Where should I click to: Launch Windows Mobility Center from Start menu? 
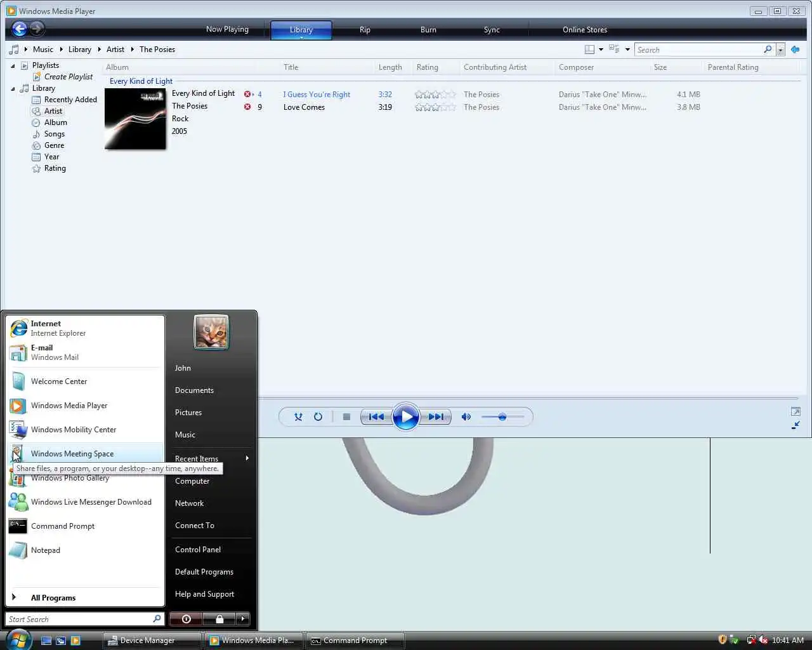pos(85,430)
